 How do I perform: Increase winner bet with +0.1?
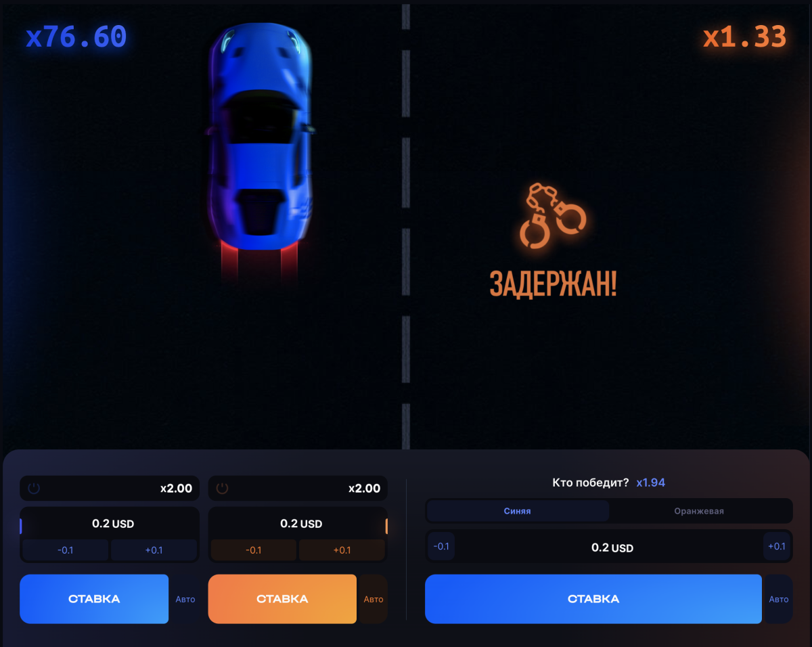click(777, 546)
